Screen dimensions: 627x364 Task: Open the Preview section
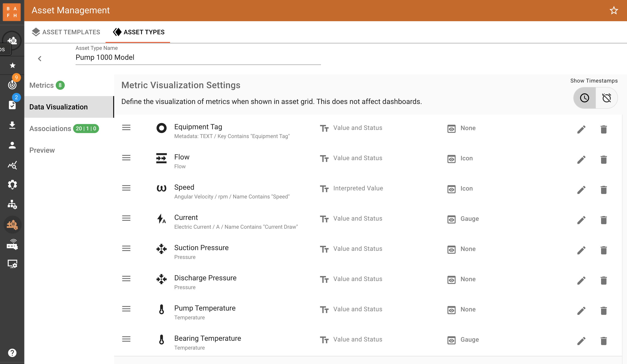[42, 150]
